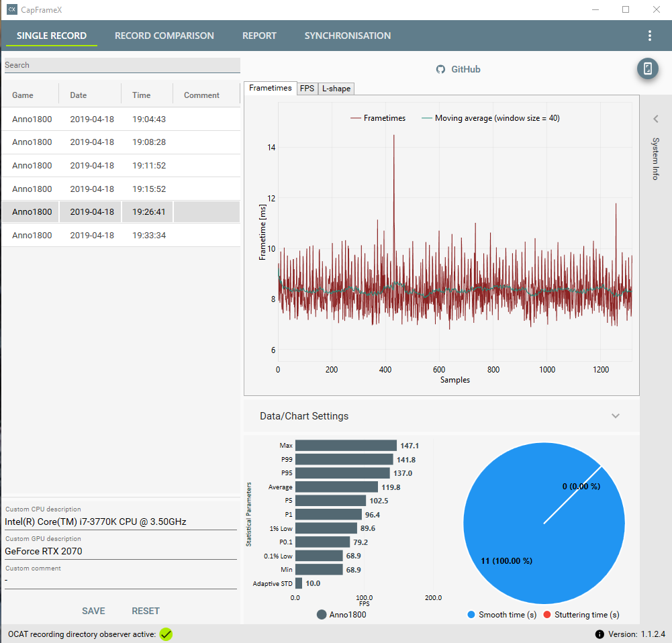Select the Anno1800 record at 19:04:43
The width and height of the screenshot is (672, 643).
coord(120,119)
